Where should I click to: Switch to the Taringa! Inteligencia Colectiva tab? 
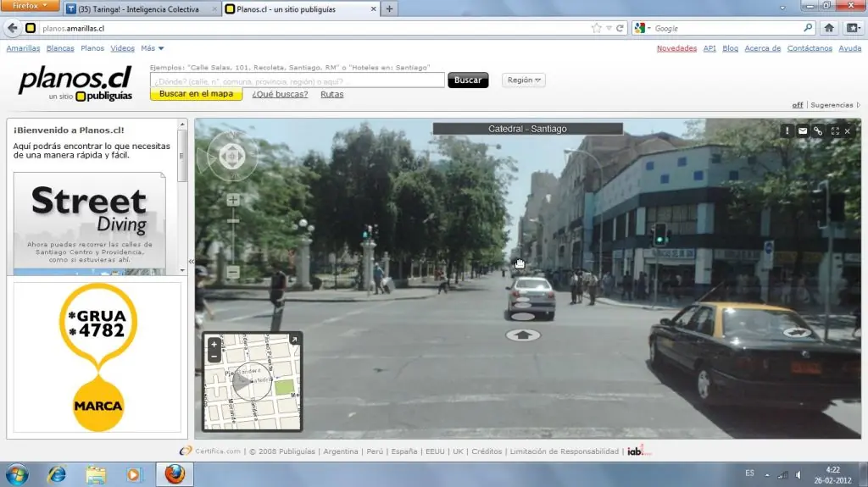[x=142, y=8]
